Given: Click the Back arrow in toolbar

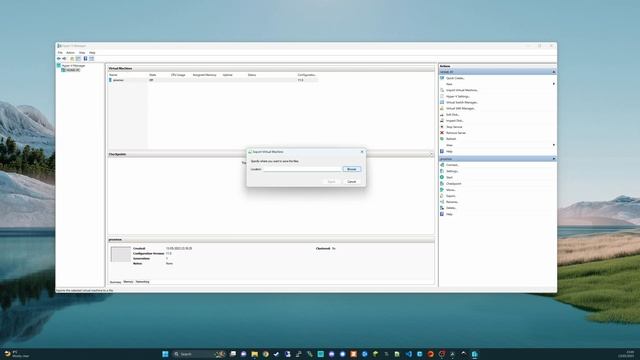Looking at the screenshot, I should pos(59,59).
